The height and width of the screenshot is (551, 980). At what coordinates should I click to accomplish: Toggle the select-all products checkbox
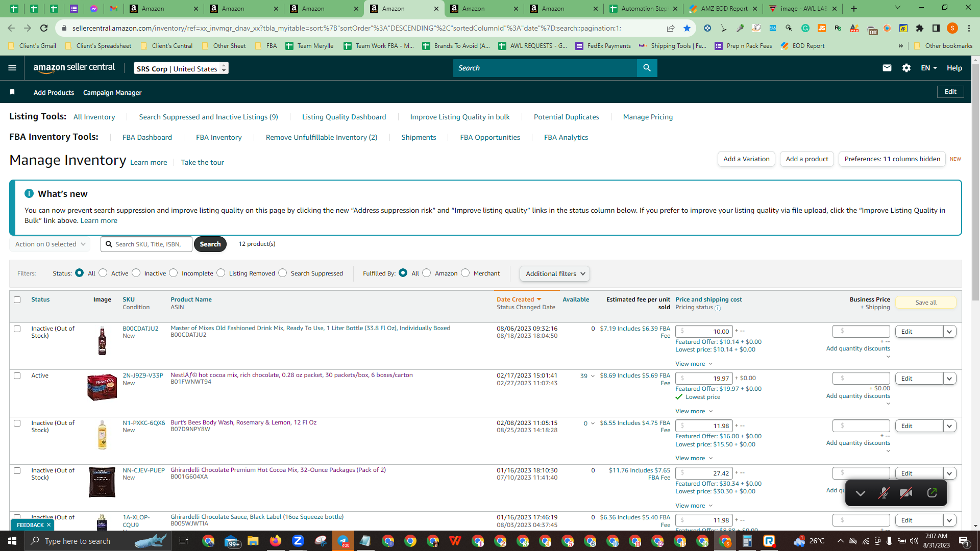point(17,299)
